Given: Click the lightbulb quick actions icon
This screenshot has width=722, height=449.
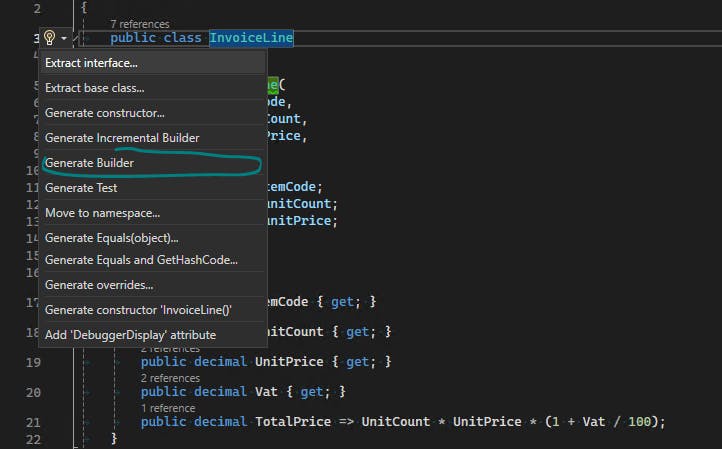Looking at the screenshot, I should click(x=48, y=38).
